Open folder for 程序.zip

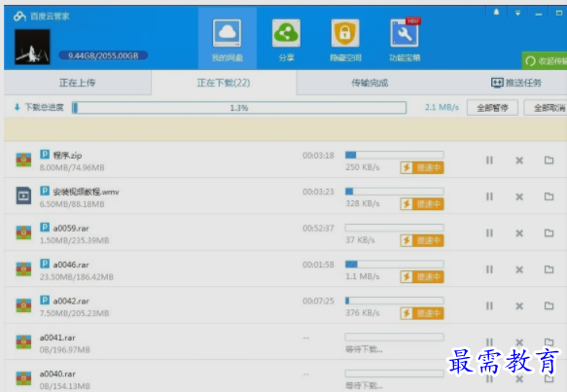549,160
